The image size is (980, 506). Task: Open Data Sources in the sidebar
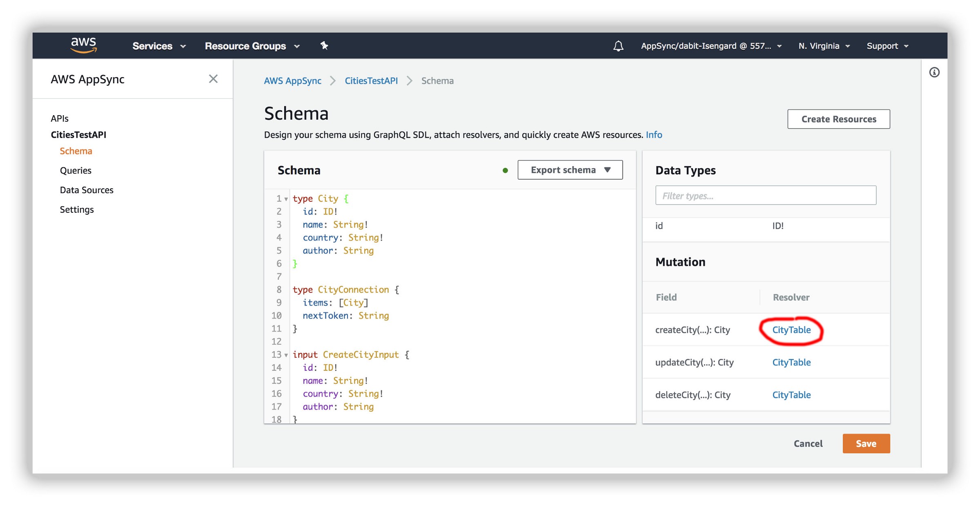coord(87,190)
